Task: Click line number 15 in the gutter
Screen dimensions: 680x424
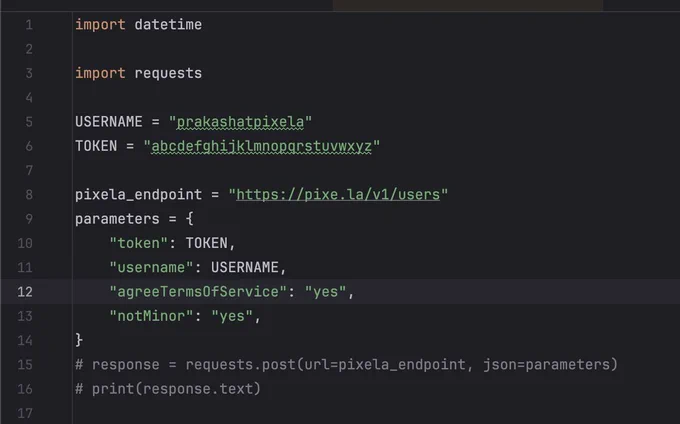Action: [25, 365]
